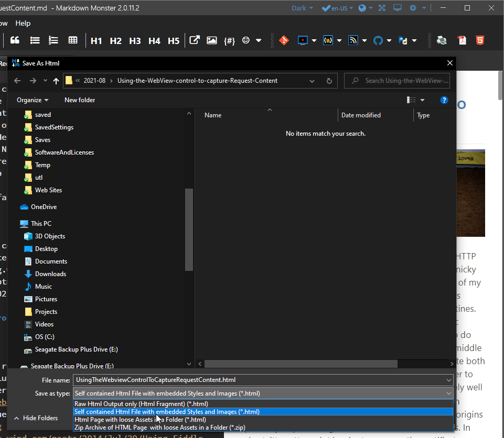This screenshot has width=504, height=438.
Task: Choose Zip Archive of HTML Page option
Action: click(x=263, y=428)
